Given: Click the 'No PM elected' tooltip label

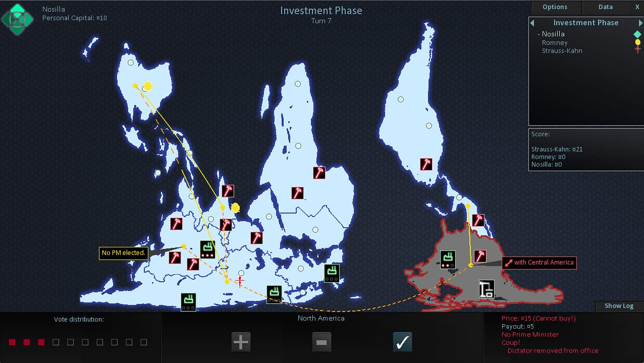Looking at the screenshot, I should (123, 252).
